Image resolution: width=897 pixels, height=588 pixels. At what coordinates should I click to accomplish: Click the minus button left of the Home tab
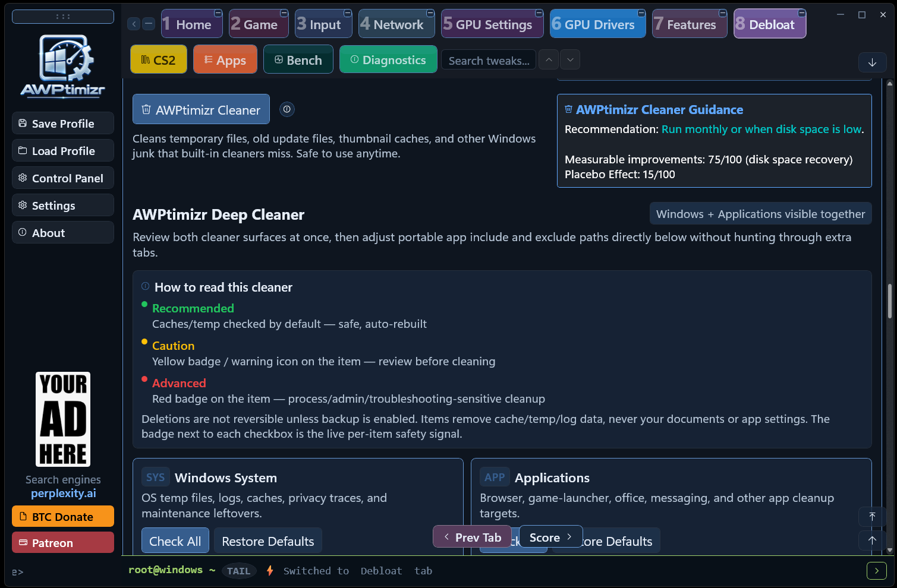click(x=149, y=24)
